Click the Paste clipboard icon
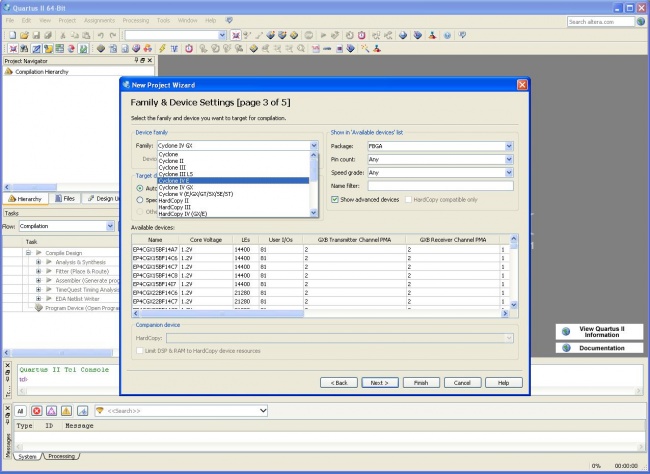The height and width of the screenshot is (474, 650). tap(86, 35)
